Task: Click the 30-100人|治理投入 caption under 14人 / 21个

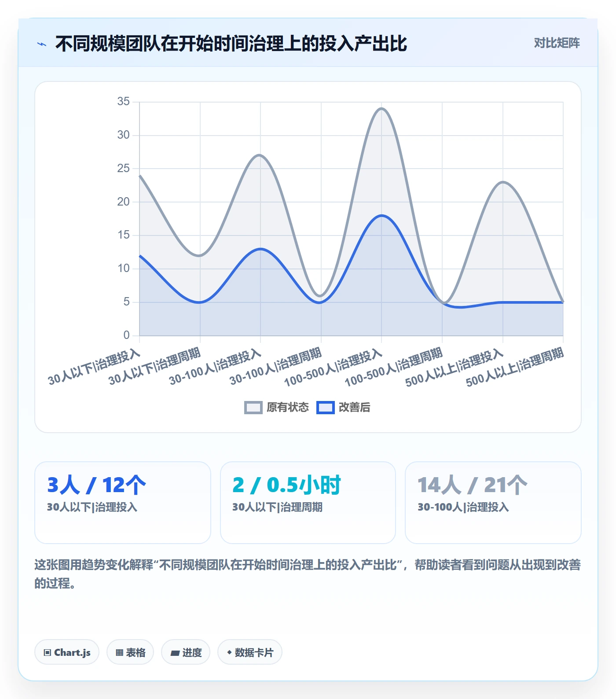Action: pyautogui.click(x=463, y=507)
